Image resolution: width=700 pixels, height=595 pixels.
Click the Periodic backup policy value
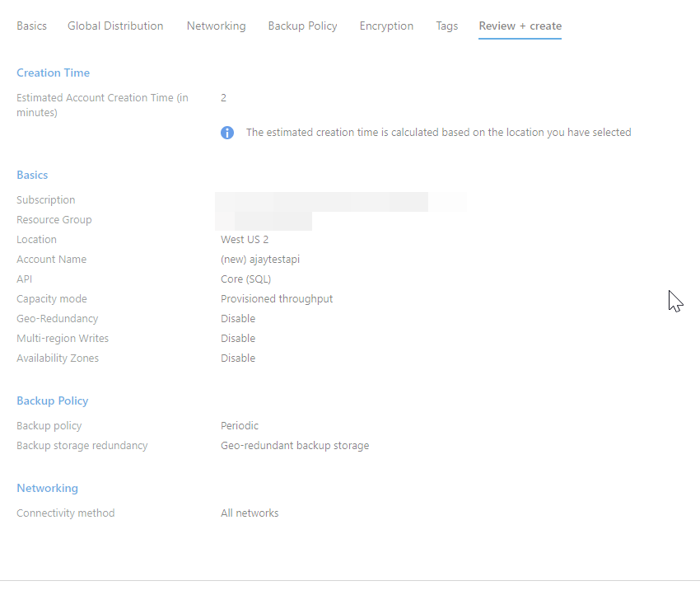[240, 426]
